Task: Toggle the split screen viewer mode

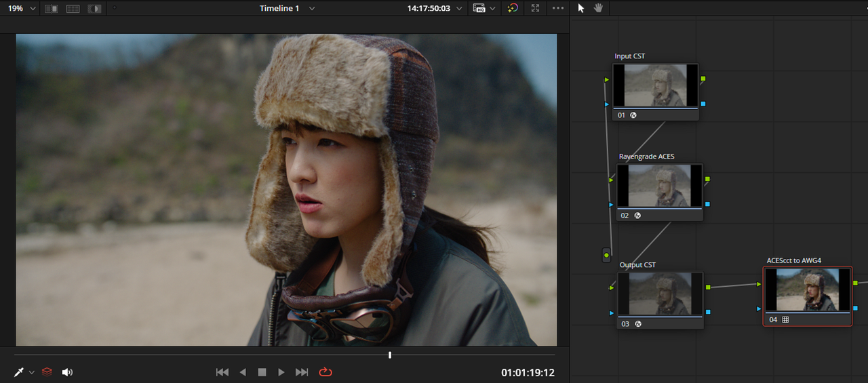Action: 73,9
